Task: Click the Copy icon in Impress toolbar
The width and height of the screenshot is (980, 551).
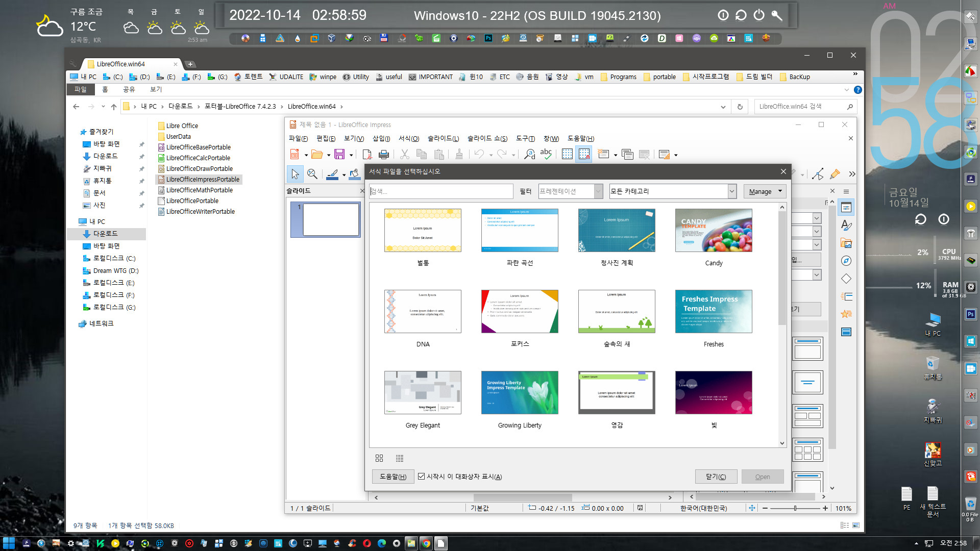Action: [422, 154]
